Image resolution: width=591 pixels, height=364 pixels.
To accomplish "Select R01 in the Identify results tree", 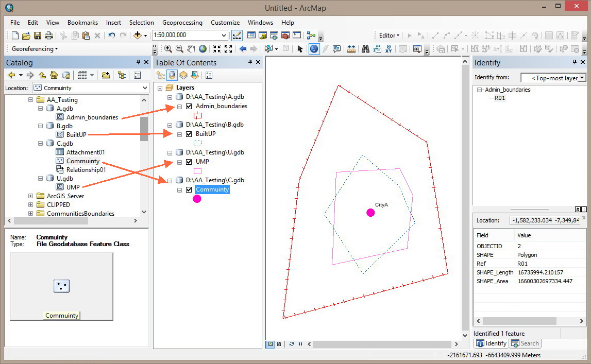I will point(499,98).
